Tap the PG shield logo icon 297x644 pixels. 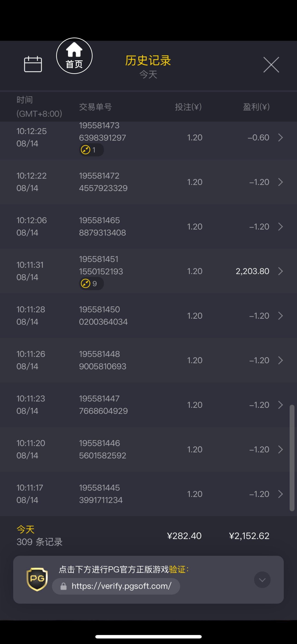[37, 579]
